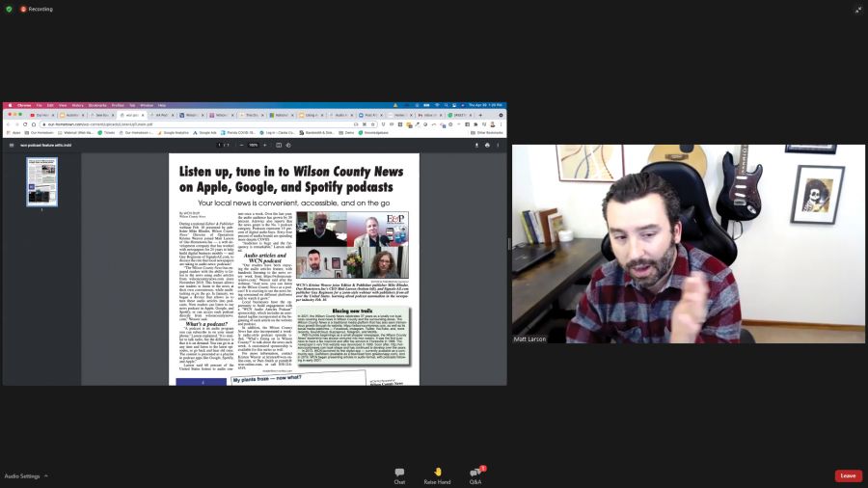Select Matt Larson's video tile
Viewport: 868px width, 488px height.
[x=688, y=244]
